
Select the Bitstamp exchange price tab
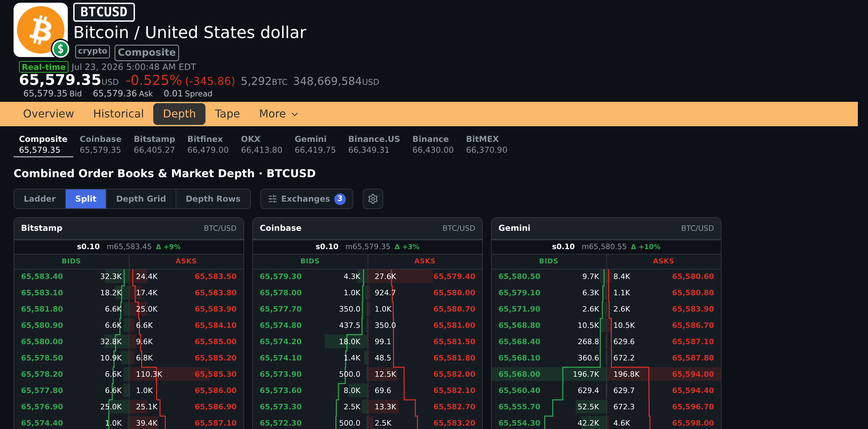click(154, 145)
